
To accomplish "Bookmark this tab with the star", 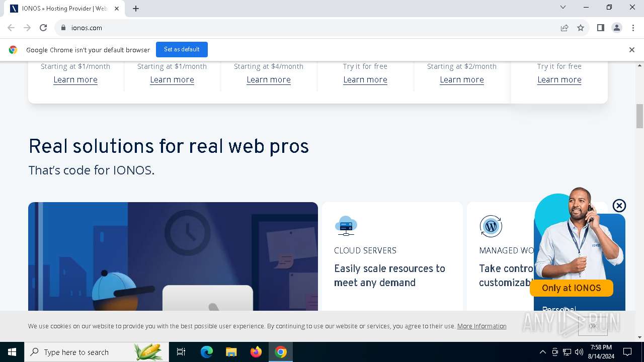I will [x=581, y=28].
